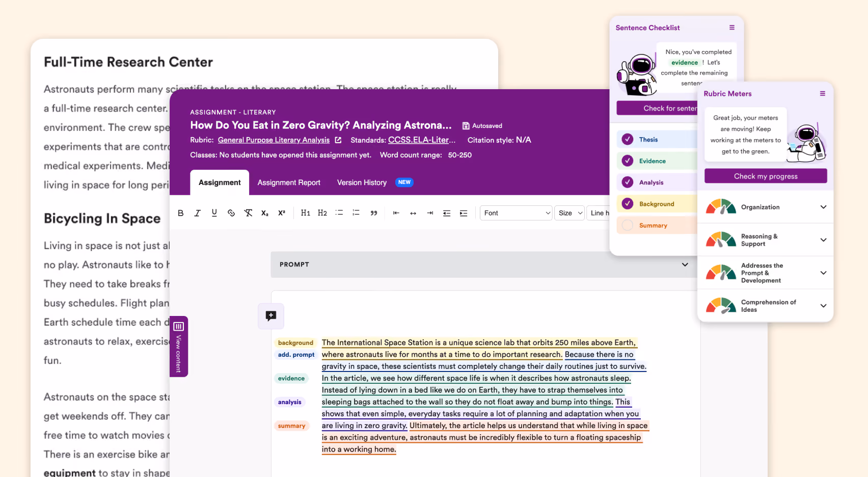Select the add. prompt sentence tag
Viewport: 868px width, 477px height.
tap(296, 355)
